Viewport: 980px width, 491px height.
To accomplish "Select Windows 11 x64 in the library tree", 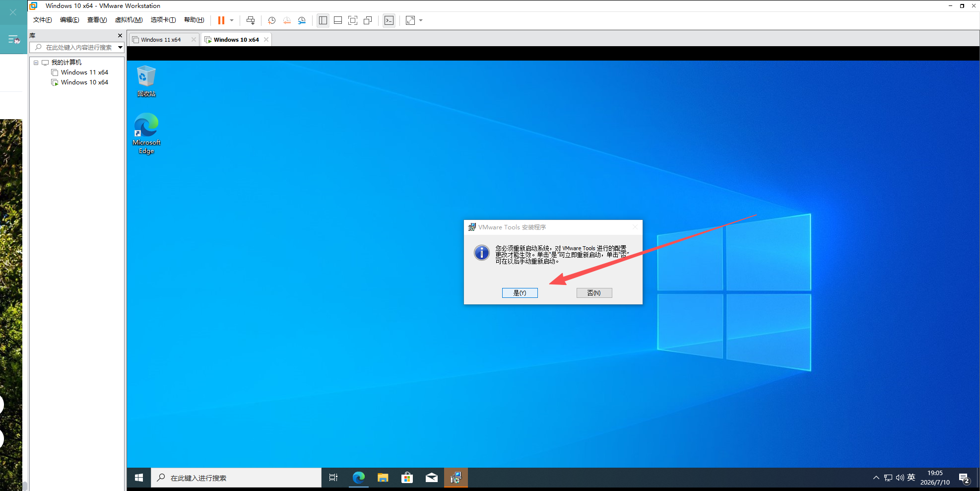I will tap(84, 72).
